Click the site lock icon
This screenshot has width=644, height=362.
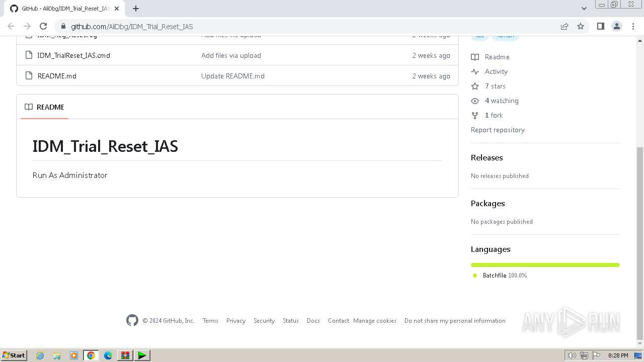63,26
